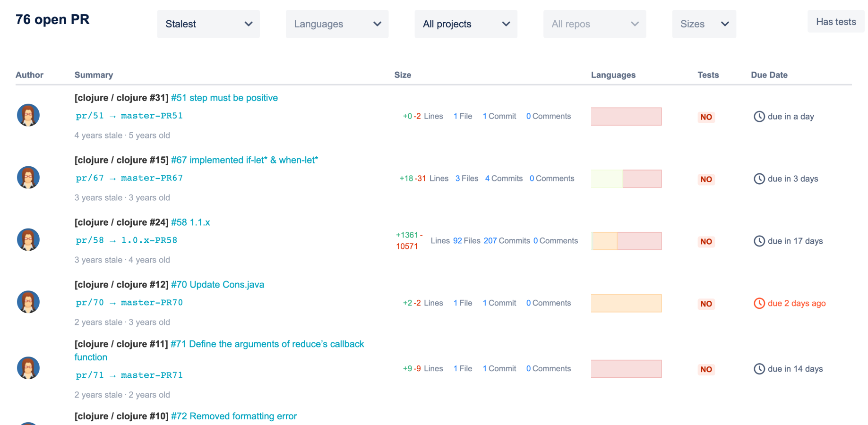Screen dimensions: 868x425
Task: Click the "Size" column header
Action: (403, 75)
